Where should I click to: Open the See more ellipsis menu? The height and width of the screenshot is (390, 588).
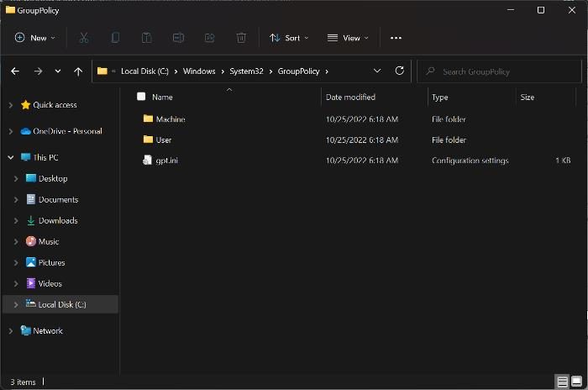396,38
